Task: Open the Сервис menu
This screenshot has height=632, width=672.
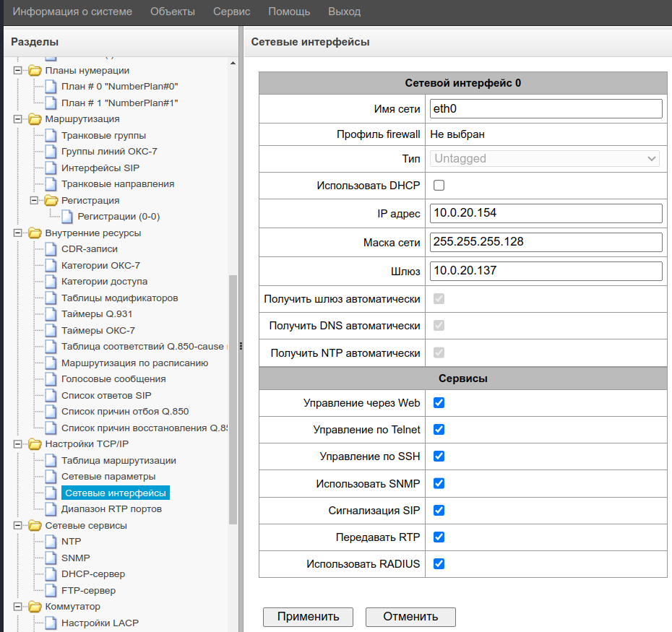Action: pos(231,12)
